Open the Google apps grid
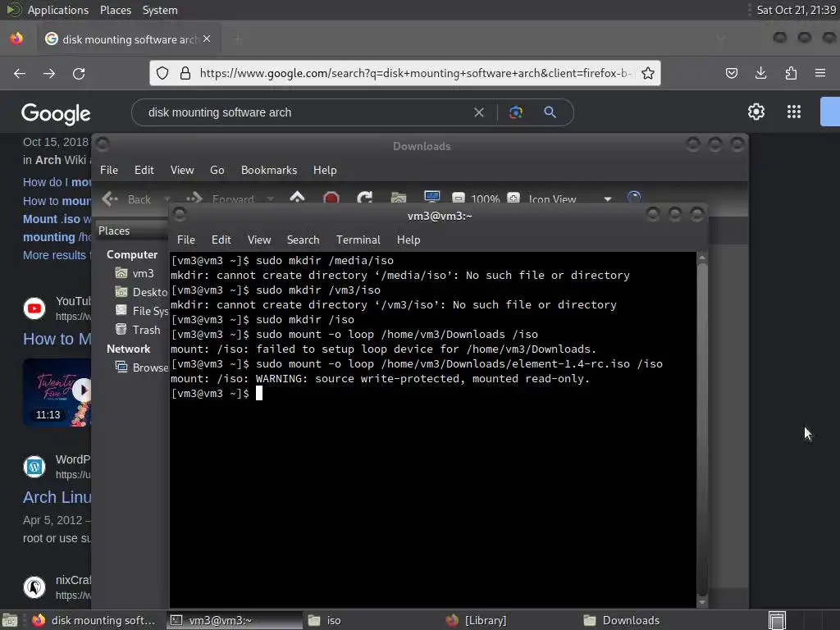Image resolution: width=840 pixels, height=630 pixels. [794, 112]
